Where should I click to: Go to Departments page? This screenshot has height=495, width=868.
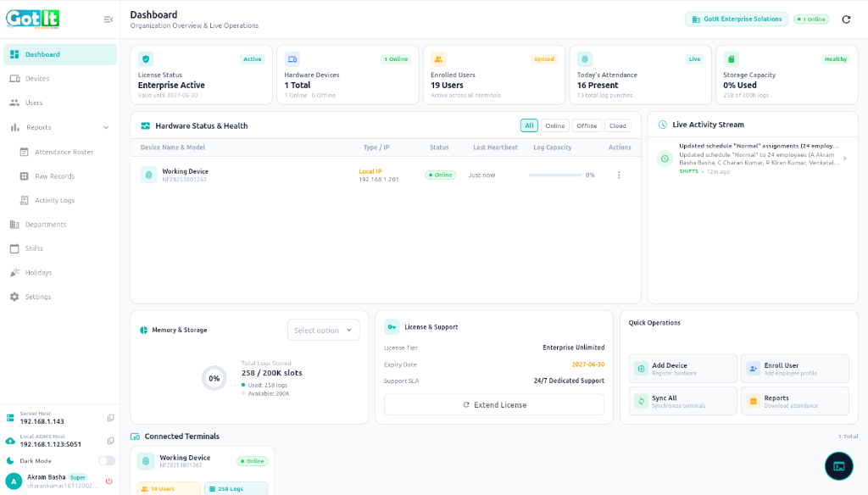(x=60, y=225)
